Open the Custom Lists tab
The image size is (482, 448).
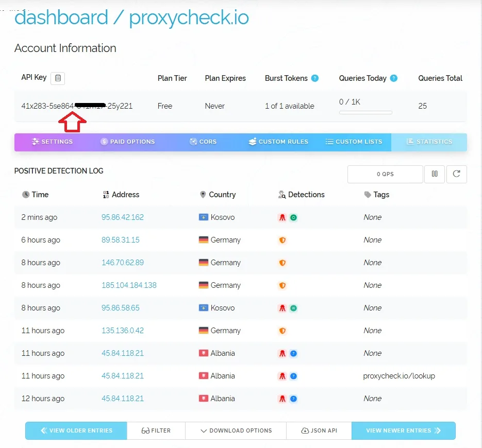[354, 142]
